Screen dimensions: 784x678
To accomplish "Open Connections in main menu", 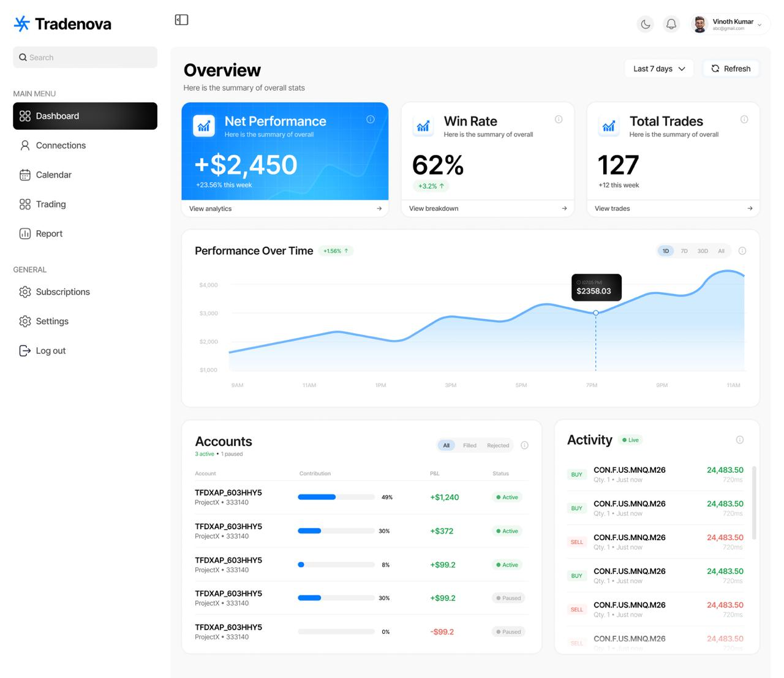I will coord(61,146).
